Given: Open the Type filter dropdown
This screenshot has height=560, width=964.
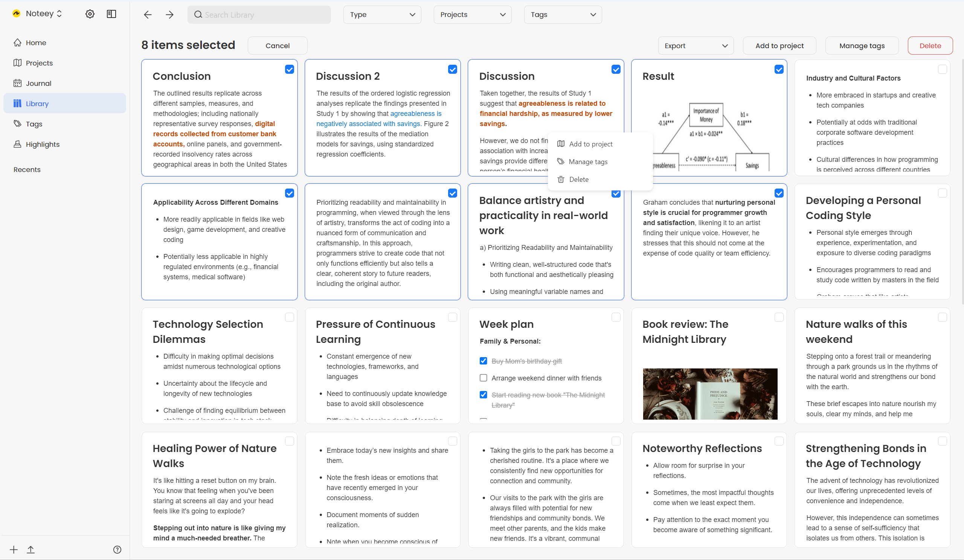Looking at the screenshot, I should pyautogui.click(x=382, y=15).
